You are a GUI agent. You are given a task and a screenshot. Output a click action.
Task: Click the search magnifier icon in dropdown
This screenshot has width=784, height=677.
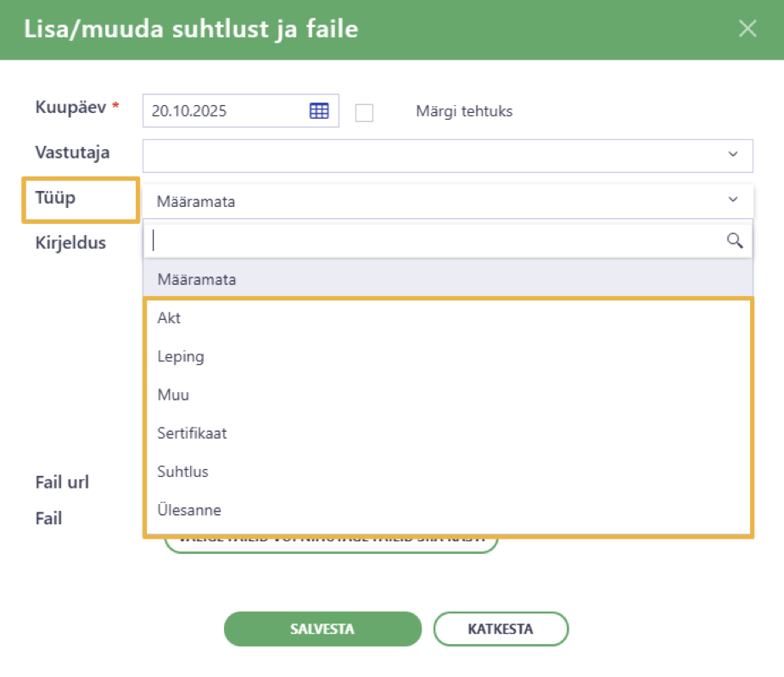735,240
